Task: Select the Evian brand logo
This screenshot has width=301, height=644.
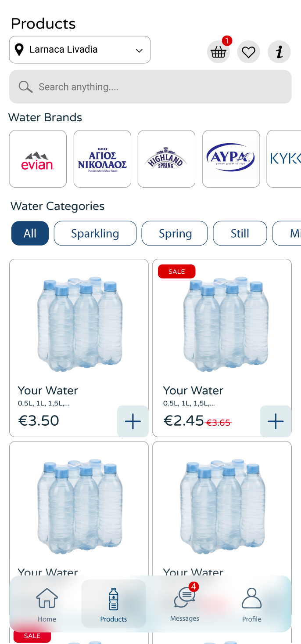Action: [38, 159]
